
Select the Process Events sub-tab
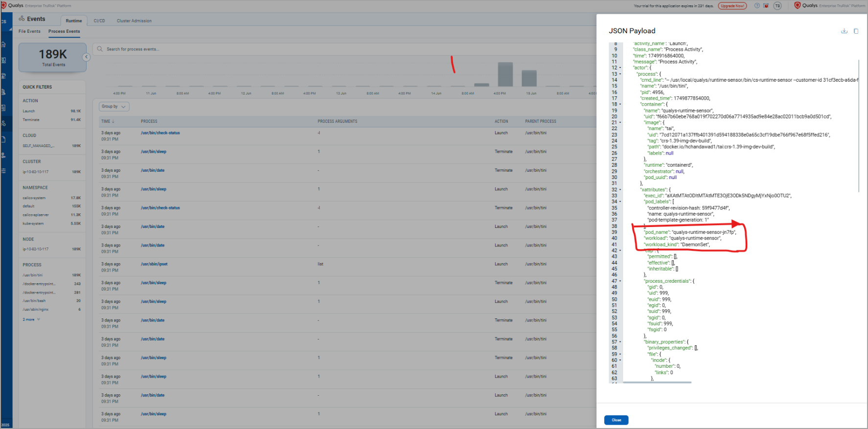click(64, 31)
